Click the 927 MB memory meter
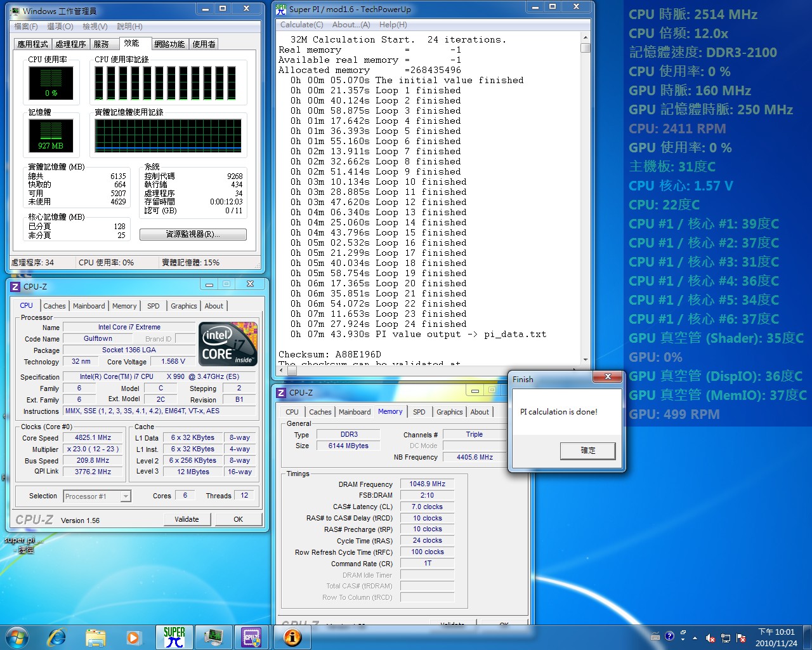Viewport: 812px width, 650px height. tap(51, 136)
